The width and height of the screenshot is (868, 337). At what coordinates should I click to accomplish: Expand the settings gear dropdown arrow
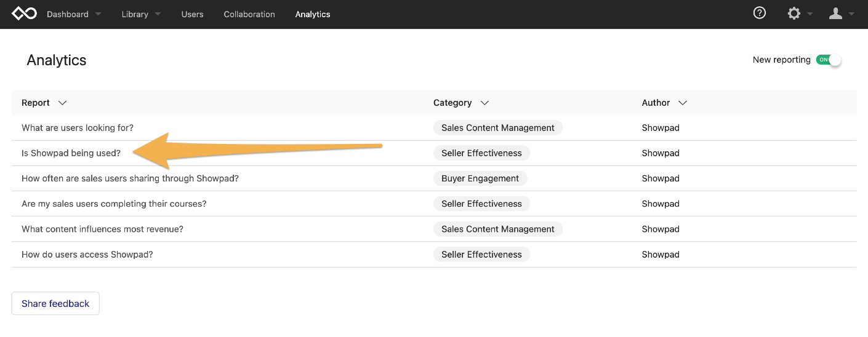[x=810, y=14]
